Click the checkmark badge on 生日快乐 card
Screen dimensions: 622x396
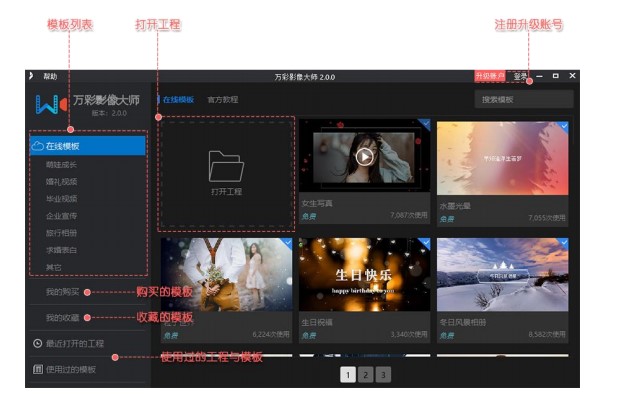coord(425,243)
